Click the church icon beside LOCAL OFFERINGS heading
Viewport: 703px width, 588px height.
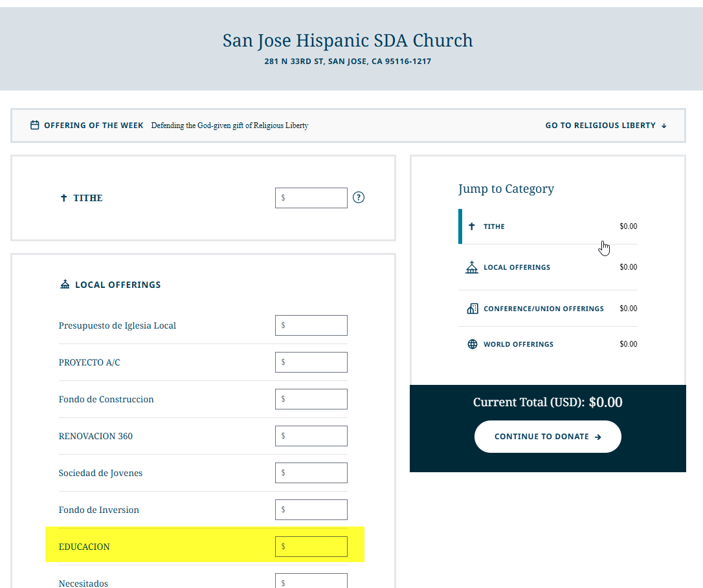coord(65,284)
